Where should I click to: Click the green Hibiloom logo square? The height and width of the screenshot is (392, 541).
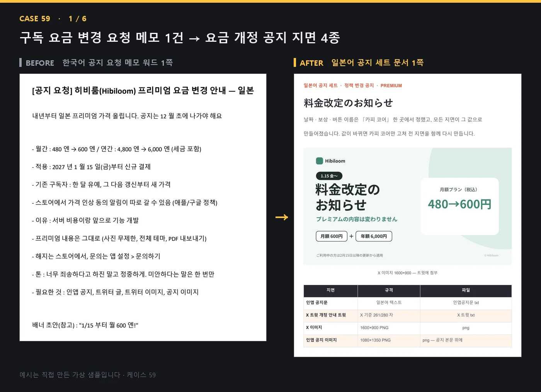tap(319, 161)
